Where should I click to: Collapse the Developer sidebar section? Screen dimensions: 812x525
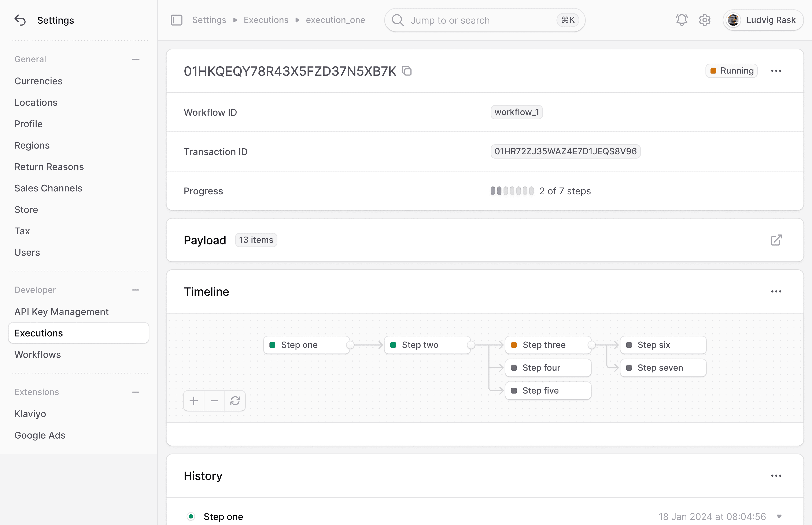coord(136,290)
